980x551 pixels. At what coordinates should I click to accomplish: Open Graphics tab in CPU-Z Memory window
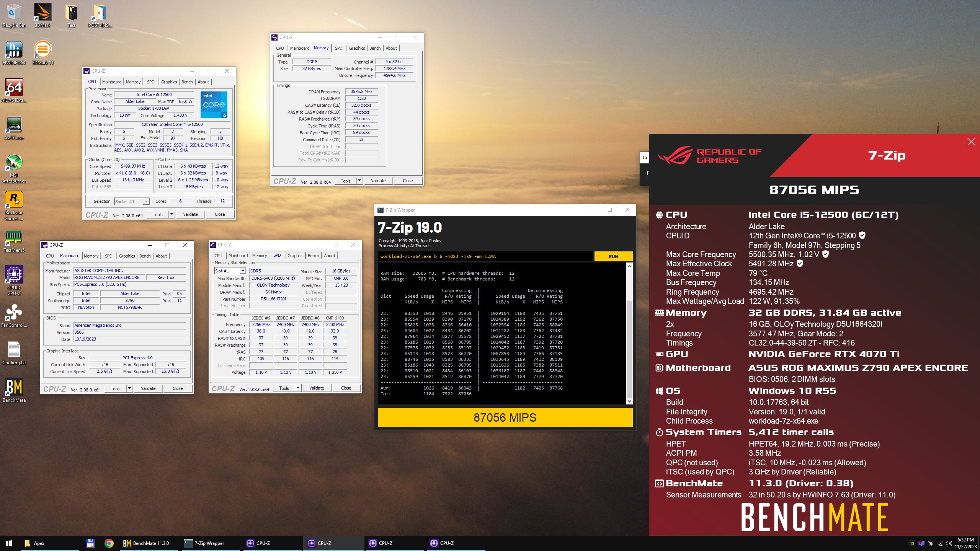click(x=357, y=48)
